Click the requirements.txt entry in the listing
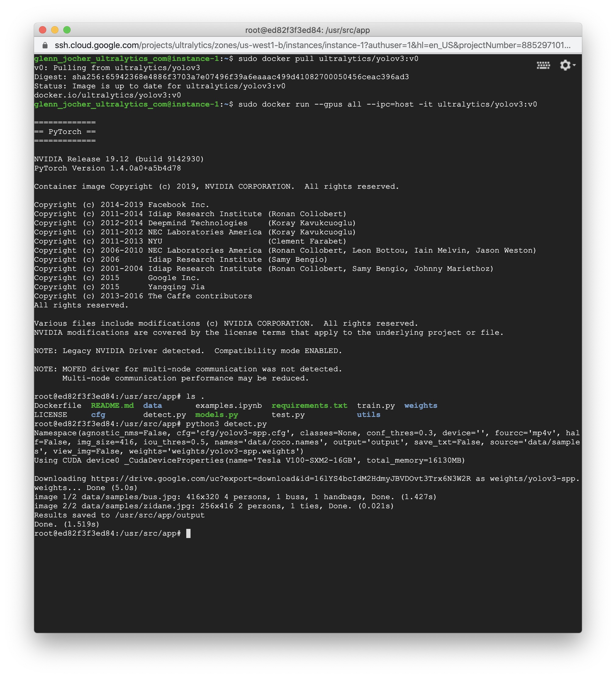 (309, 406)
